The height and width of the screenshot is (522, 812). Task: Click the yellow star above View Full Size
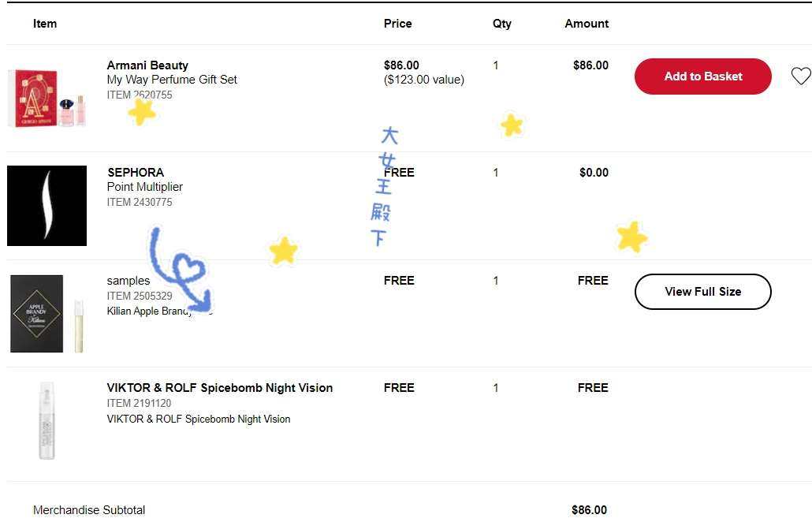pos(631,237)
